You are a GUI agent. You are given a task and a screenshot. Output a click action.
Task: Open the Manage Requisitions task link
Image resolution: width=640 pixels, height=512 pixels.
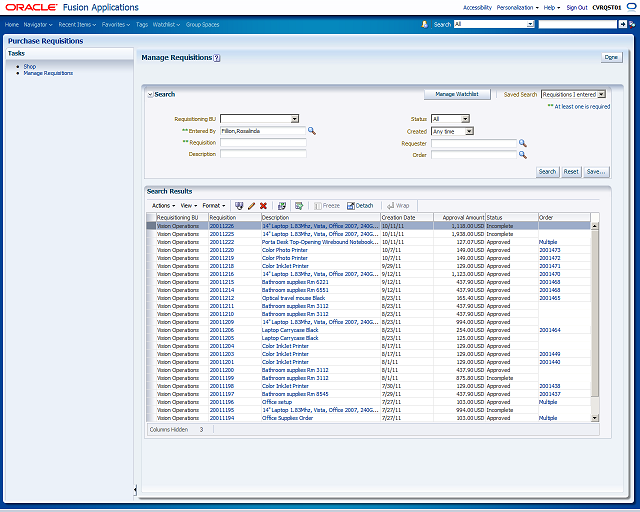click(x=48, y=73)
